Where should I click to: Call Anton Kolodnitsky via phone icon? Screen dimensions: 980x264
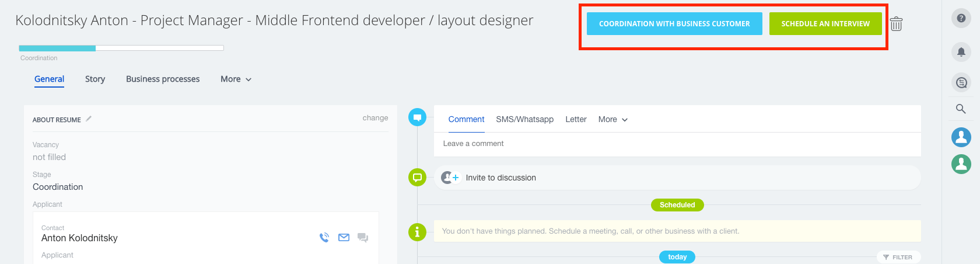pyautogui.click(x=324, y=237)
